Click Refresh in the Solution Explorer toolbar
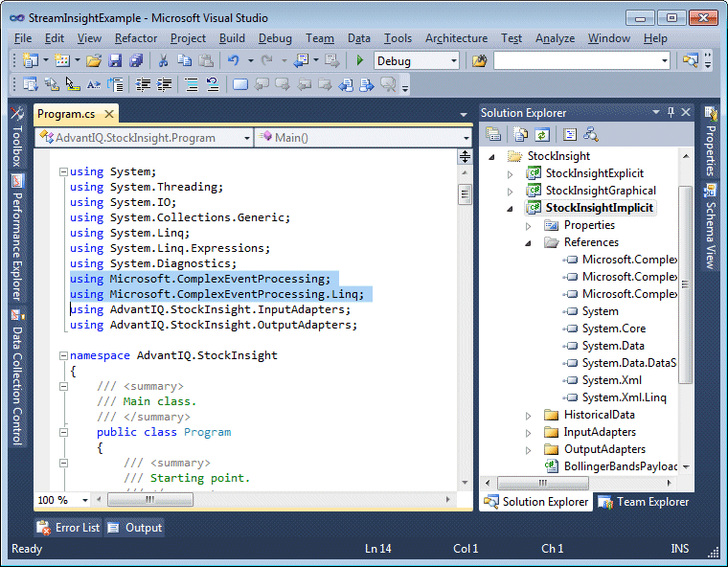The height and width of the screenshot is (567, 728). click(x=542, y=134)
